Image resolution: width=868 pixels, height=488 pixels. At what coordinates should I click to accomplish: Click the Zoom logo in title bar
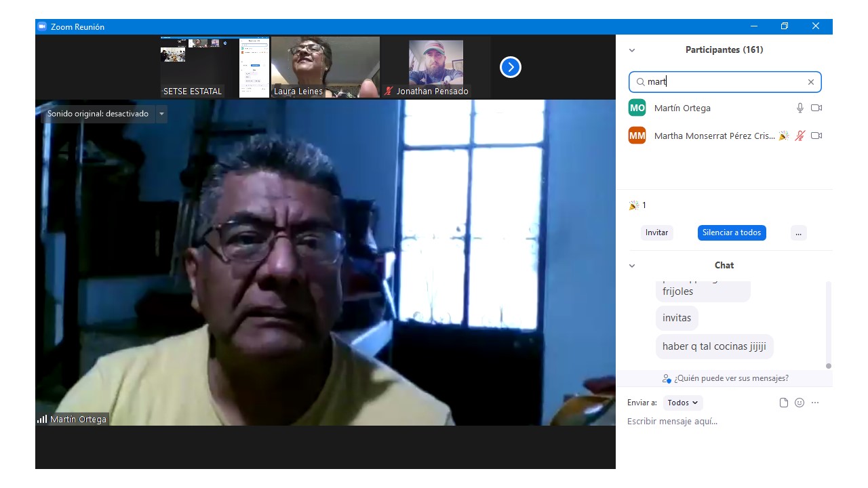tap(42, 26)
